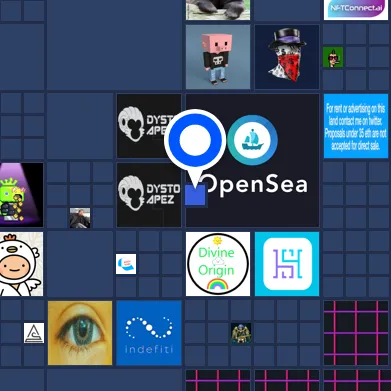Viewport: 391px width, 391px height.
Task: Select the highlighted bright blue square parcel
Action: [x=195, y=195]
